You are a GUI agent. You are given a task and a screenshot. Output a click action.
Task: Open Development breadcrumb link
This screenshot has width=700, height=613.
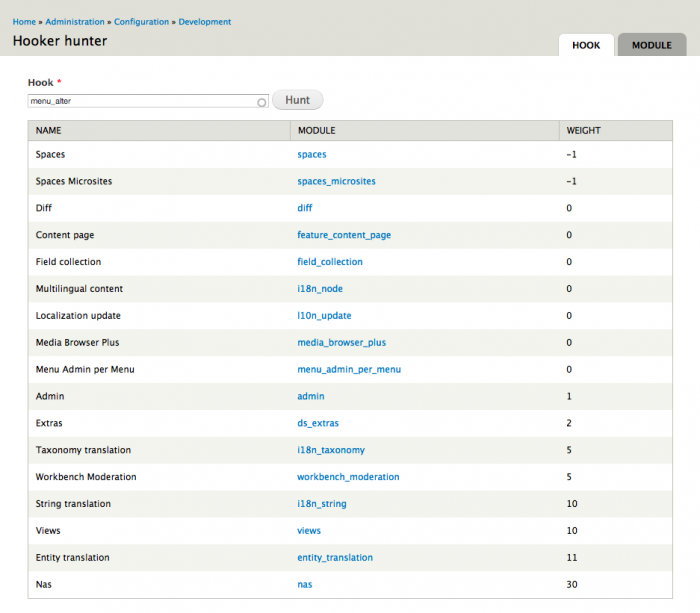(x=204, y=22)
